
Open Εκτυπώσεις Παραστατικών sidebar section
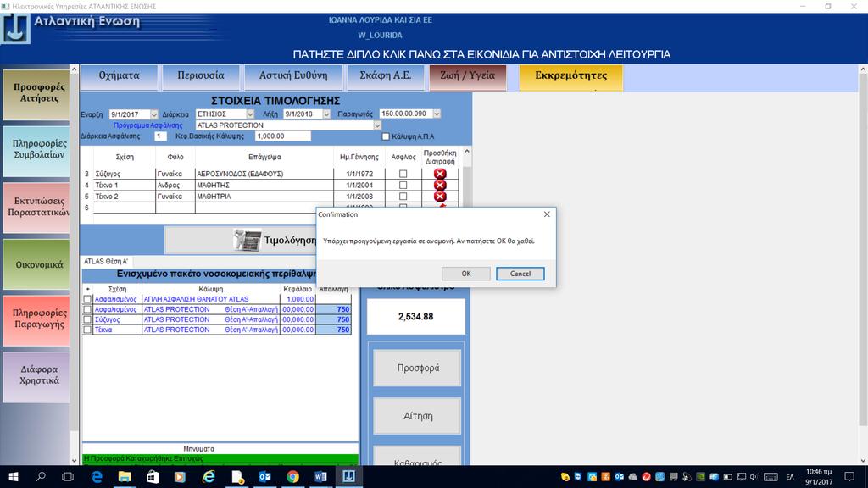[x=36, y=208]
